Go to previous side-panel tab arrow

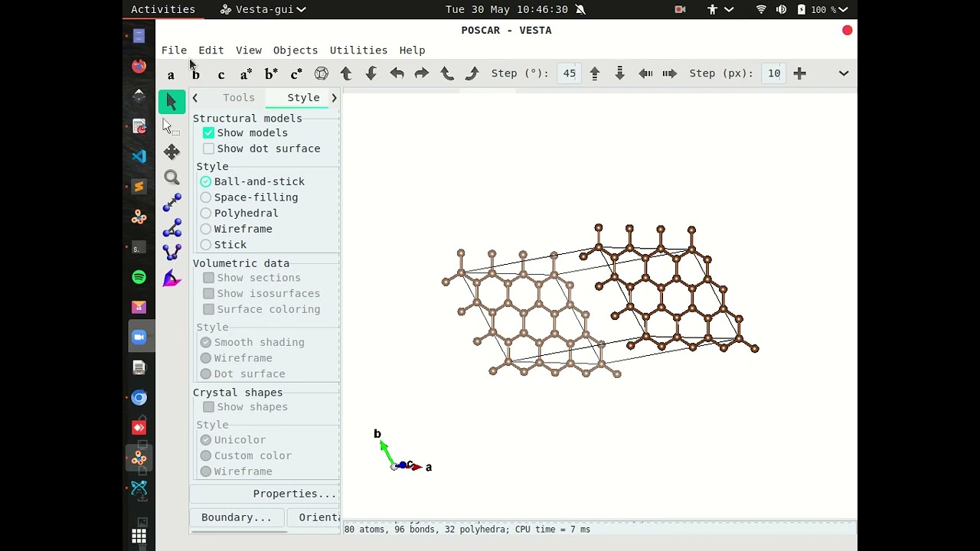(x=195, y=98)
